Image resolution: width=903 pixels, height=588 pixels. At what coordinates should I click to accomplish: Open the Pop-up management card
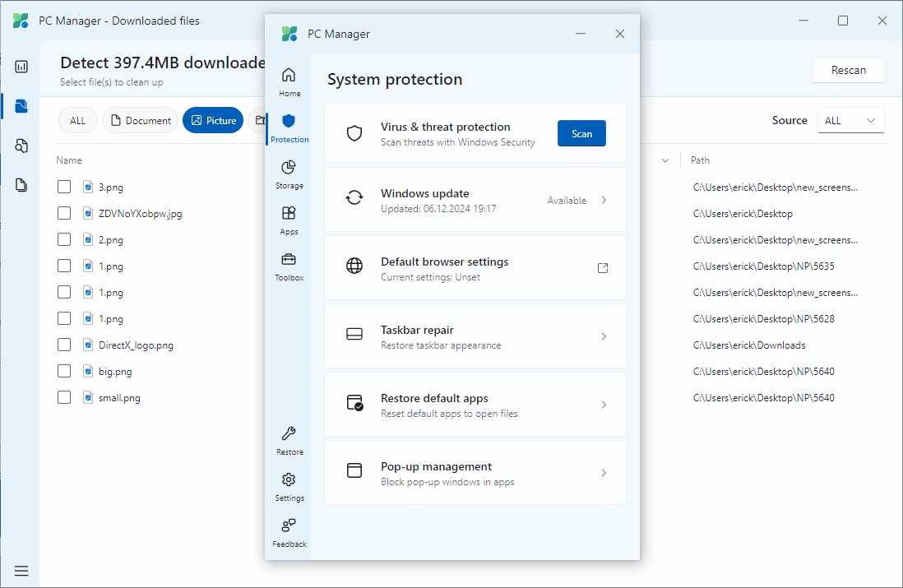point(475,473)
